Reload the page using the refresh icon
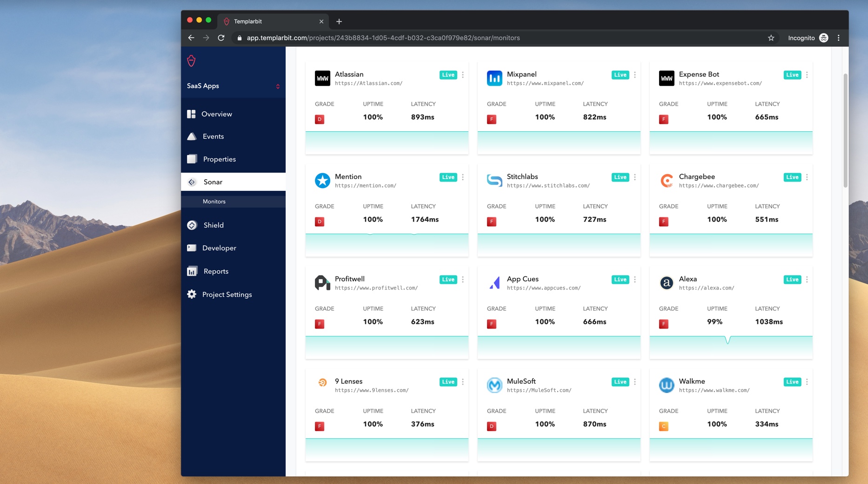The height and width of the screenshot is (484, 868). coord(221,38)
